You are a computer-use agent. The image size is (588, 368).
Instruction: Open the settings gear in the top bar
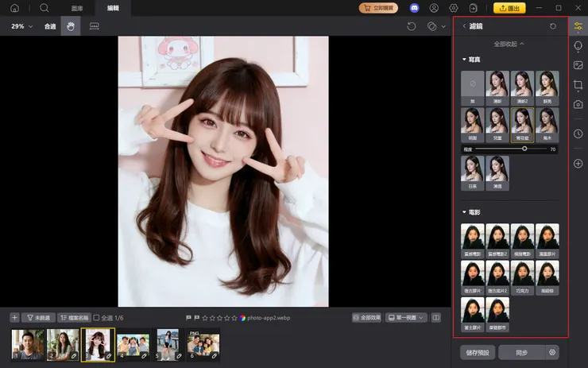pyautogui.click(x=454, y=8)
